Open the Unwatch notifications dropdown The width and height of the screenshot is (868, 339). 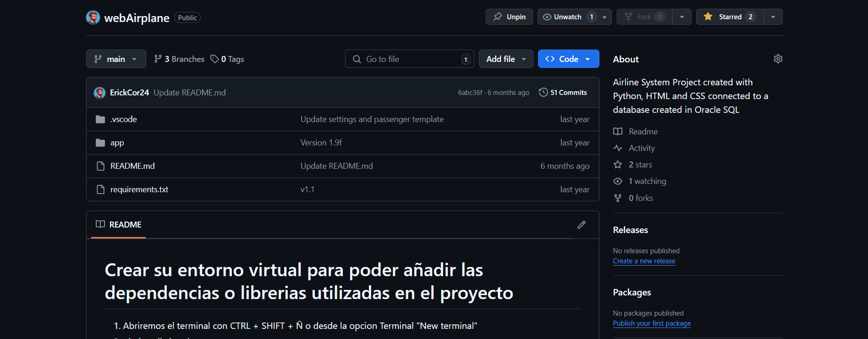point(574,17)
